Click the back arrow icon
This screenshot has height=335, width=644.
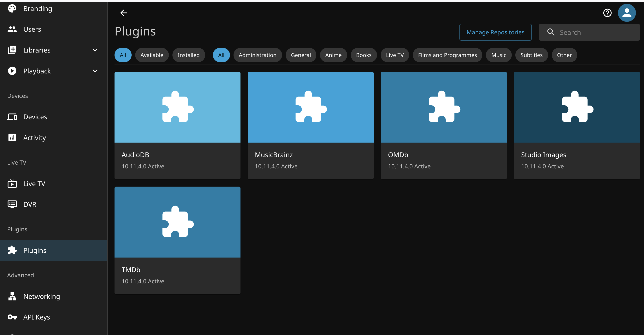pos(124,13)
